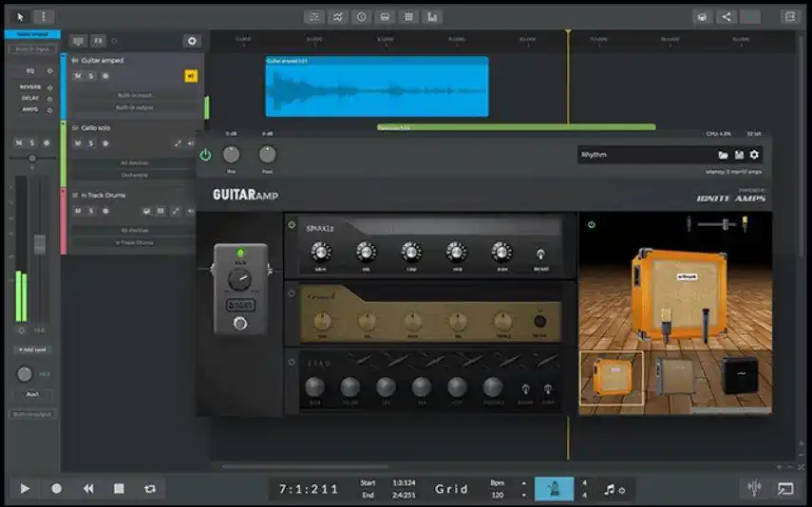Image resolution: width=812 pixels, height=507 pixels.
Task: Solo the Cello solo track
Action: click(91, 143)
